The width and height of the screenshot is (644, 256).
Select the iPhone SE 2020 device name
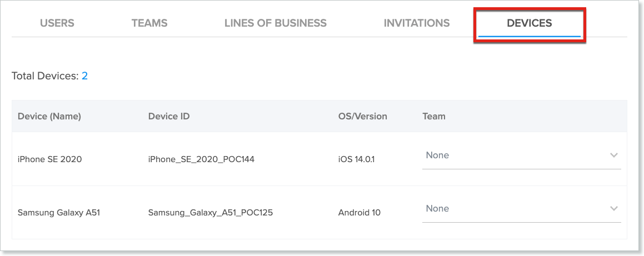[x=49, y=159]
